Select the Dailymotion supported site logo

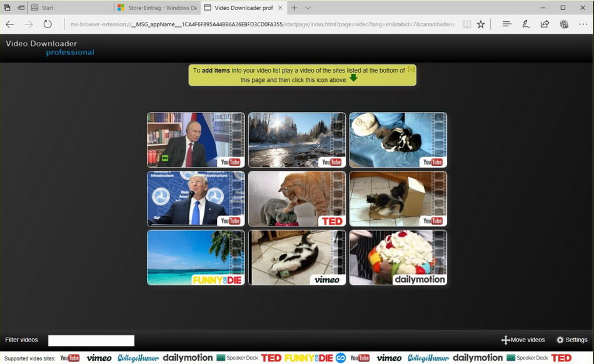click(187, 358)
